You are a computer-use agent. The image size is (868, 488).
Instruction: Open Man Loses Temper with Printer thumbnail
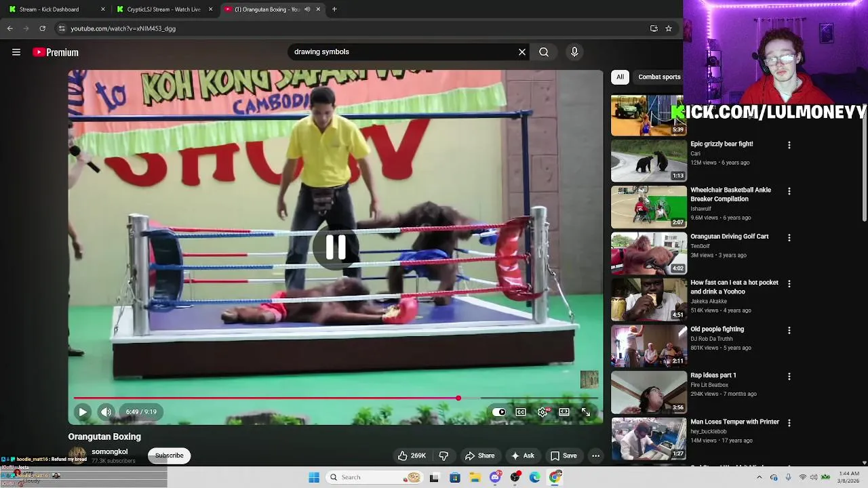click(x=649, y=439)
